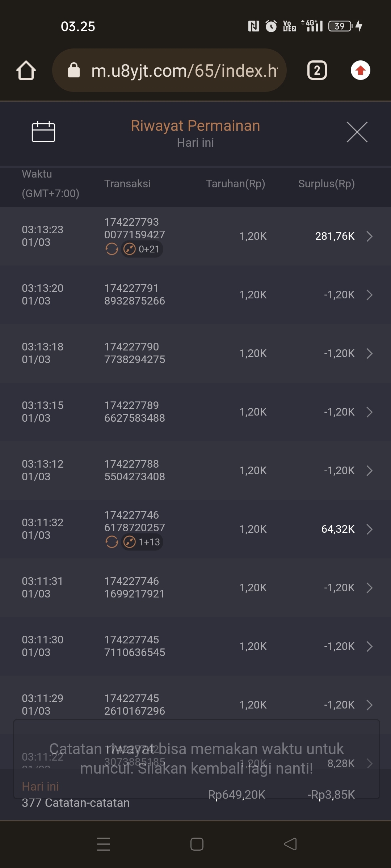The width and height of the screenshot is (391, 868).
Task: Expand details for 64,32K surplus row
Action: point(369,529)
